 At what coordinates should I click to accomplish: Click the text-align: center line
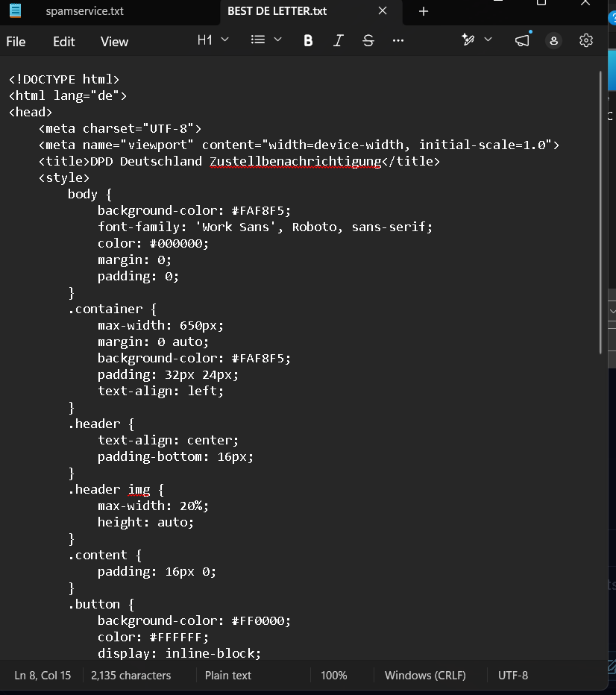(168, 440)
